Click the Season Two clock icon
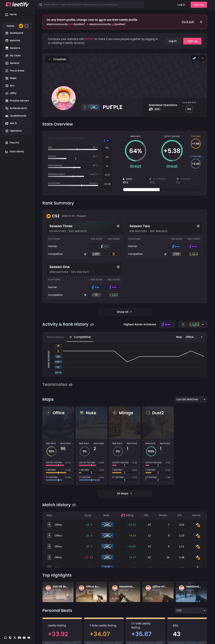Image resolution: width=215 pixels, height=644 pixels. coord(198,226)
